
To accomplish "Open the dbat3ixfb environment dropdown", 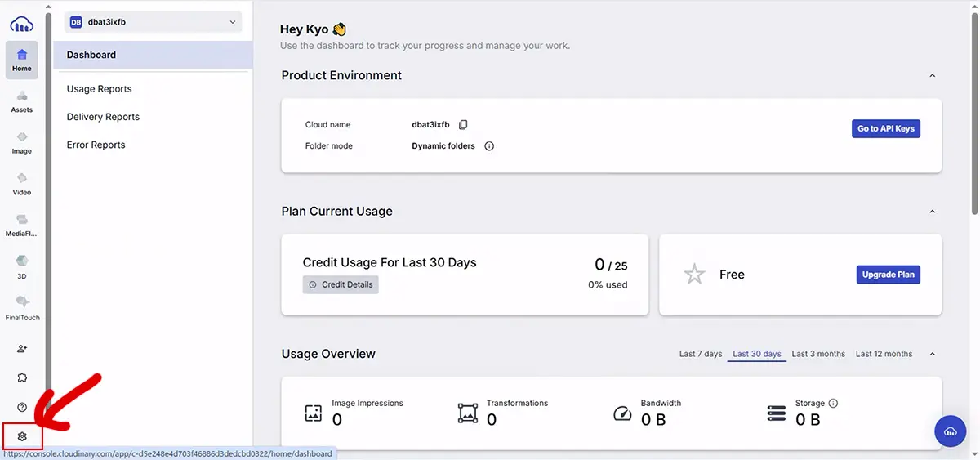I will click(x=154, y=22).
